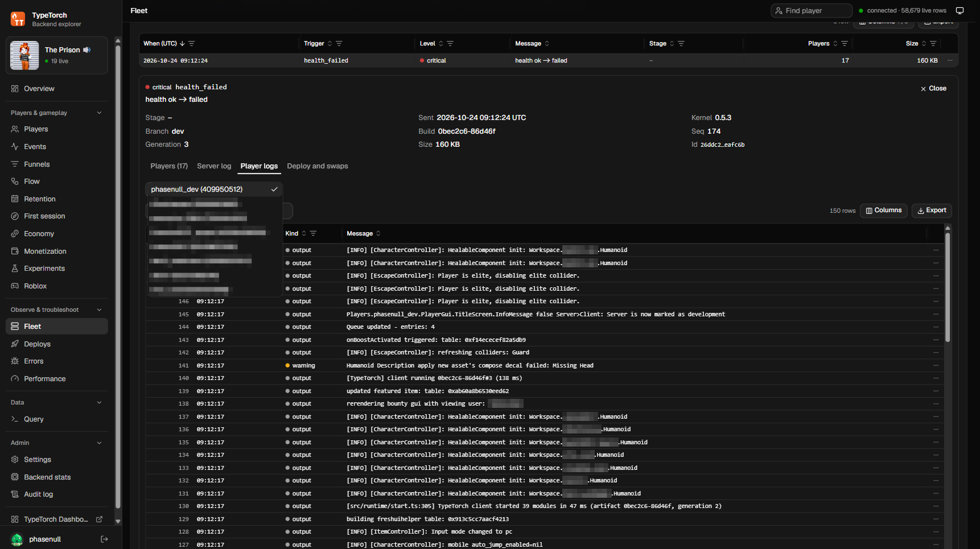
Task: Filter the Trigger column
Action: (x=339, y=44)
